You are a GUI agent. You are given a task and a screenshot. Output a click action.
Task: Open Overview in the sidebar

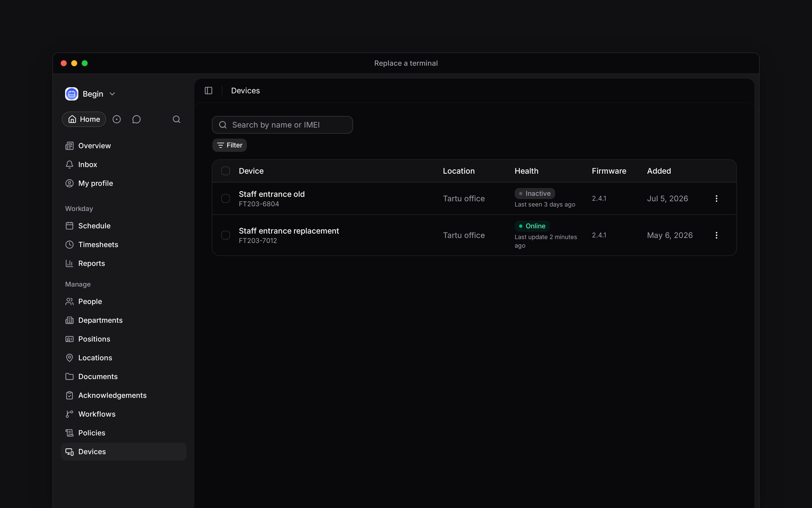[x=123, y=146]
